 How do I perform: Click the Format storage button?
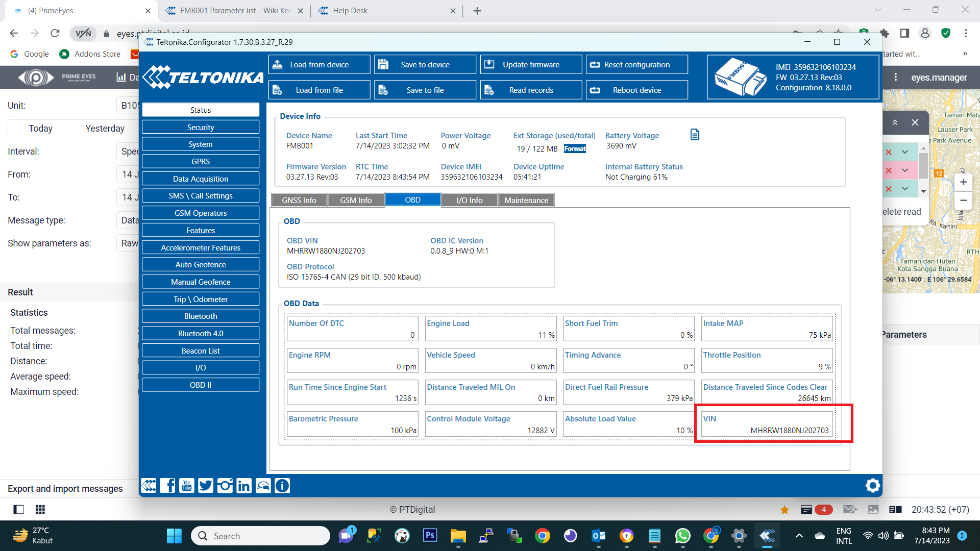coord(575,148)
